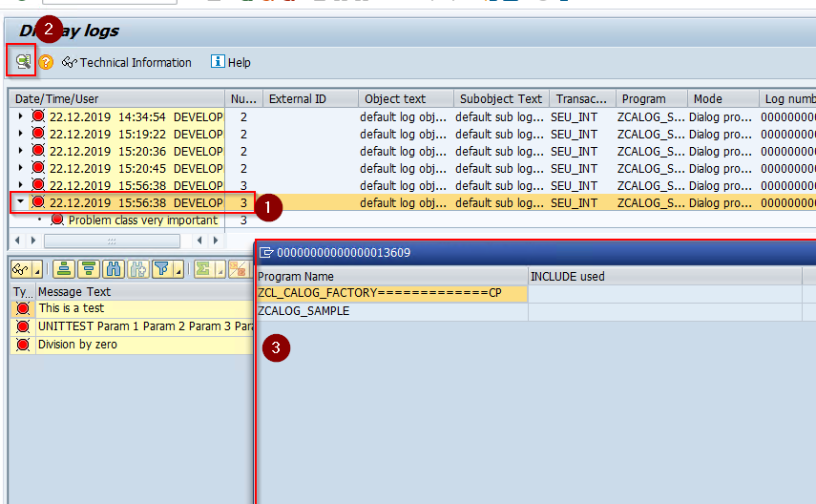Click the Message Text column header
816x504 pixels.
click(145, 291)
